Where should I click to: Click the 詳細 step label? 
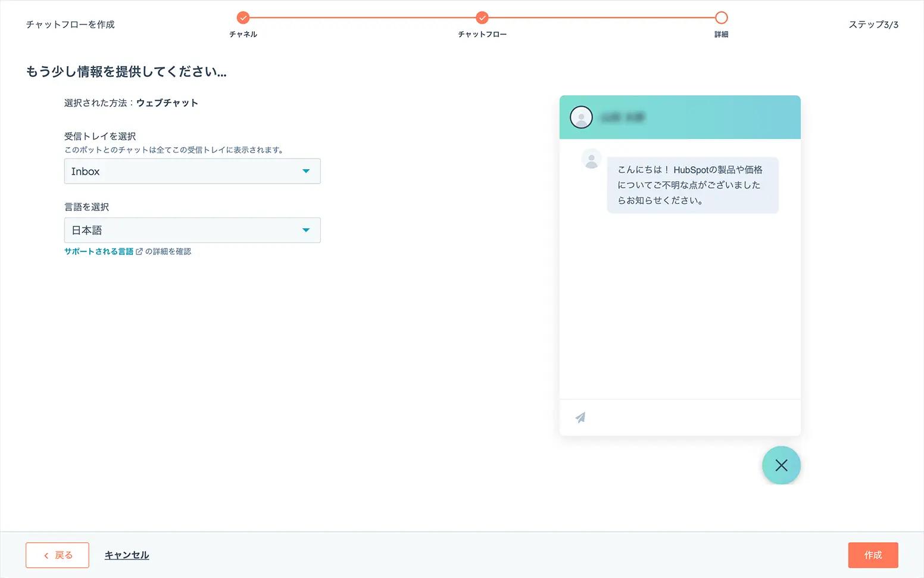pyautogui.click(x=721, y=35)
